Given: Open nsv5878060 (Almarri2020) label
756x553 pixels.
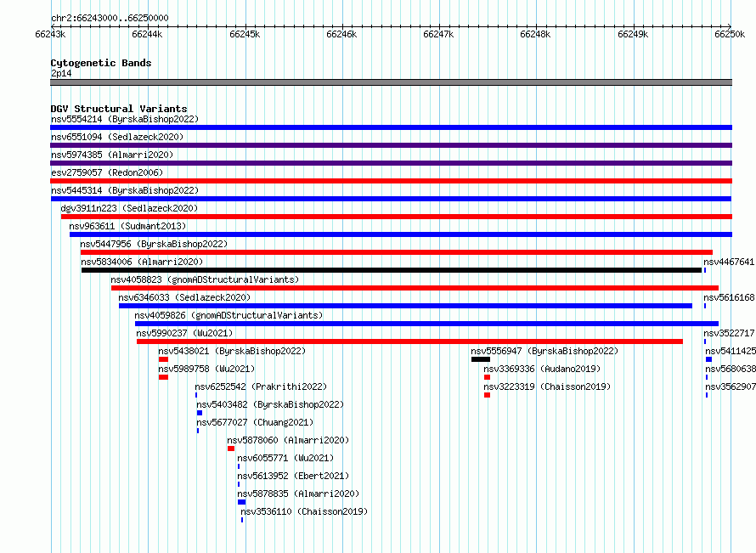Looking at the screenshot, I should click(x=288, y=440).
